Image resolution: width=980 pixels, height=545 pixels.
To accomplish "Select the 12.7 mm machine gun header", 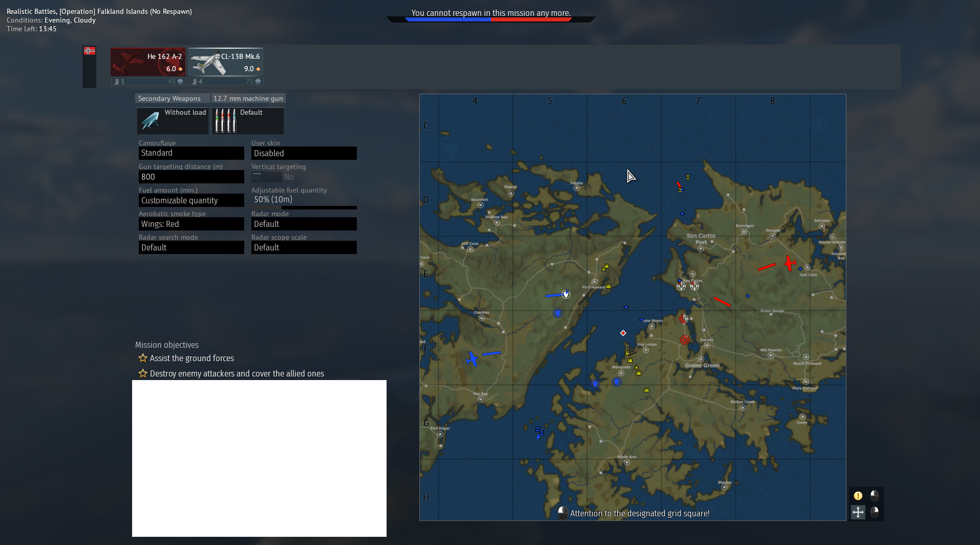I will tap(248, 98).
